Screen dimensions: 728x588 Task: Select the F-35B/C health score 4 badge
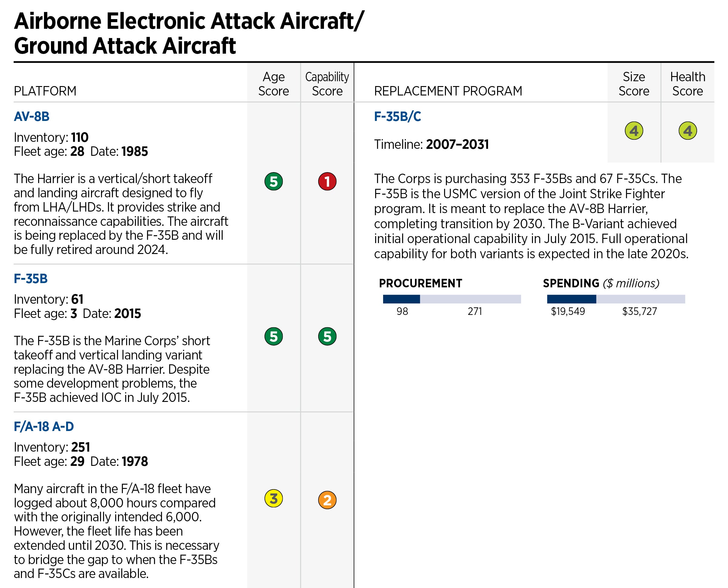click(688, 131)
